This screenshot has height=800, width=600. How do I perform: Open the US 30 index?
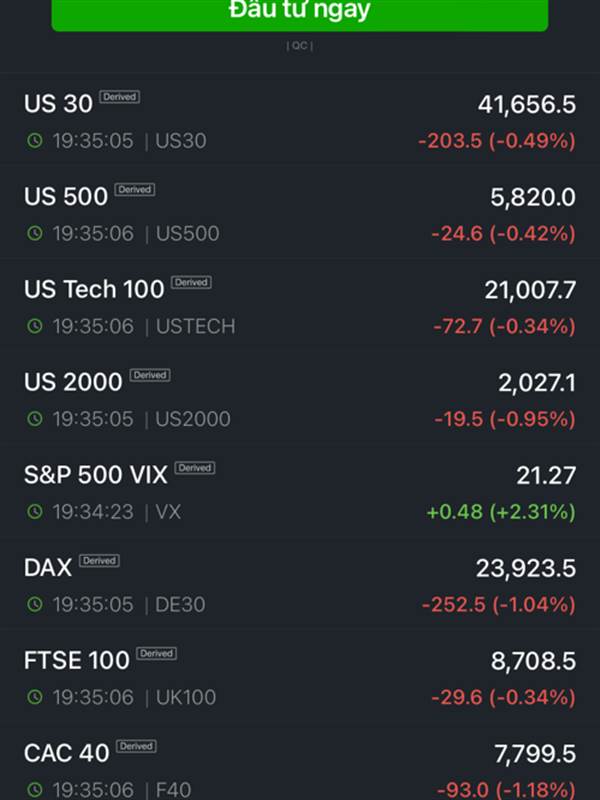tap(300, 120)
